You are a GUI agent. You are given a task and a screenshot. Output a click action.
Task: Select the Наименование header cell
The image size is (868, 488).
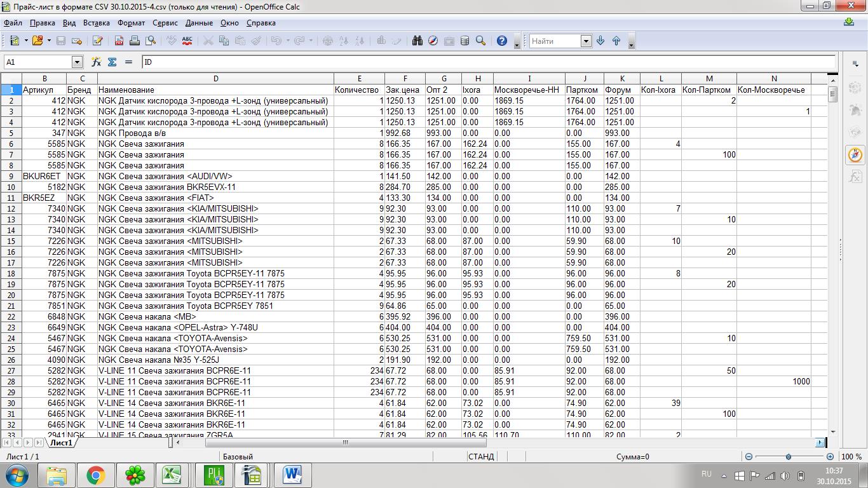pyautogui.click(x=215, y=90)
